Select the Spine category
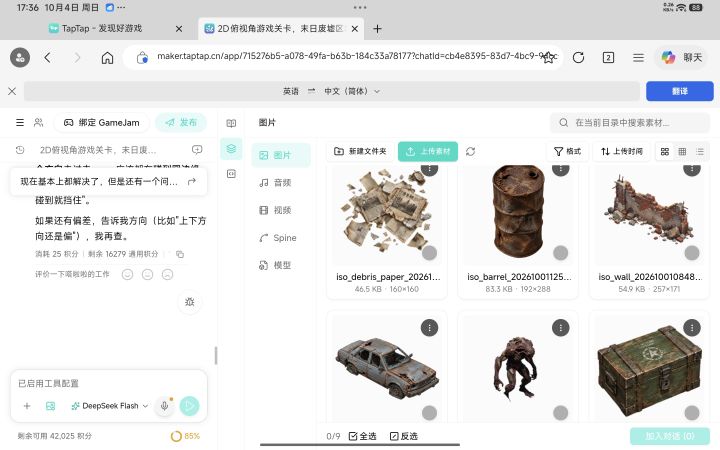This screenshot has width=720, height=450. click(281, 238)
